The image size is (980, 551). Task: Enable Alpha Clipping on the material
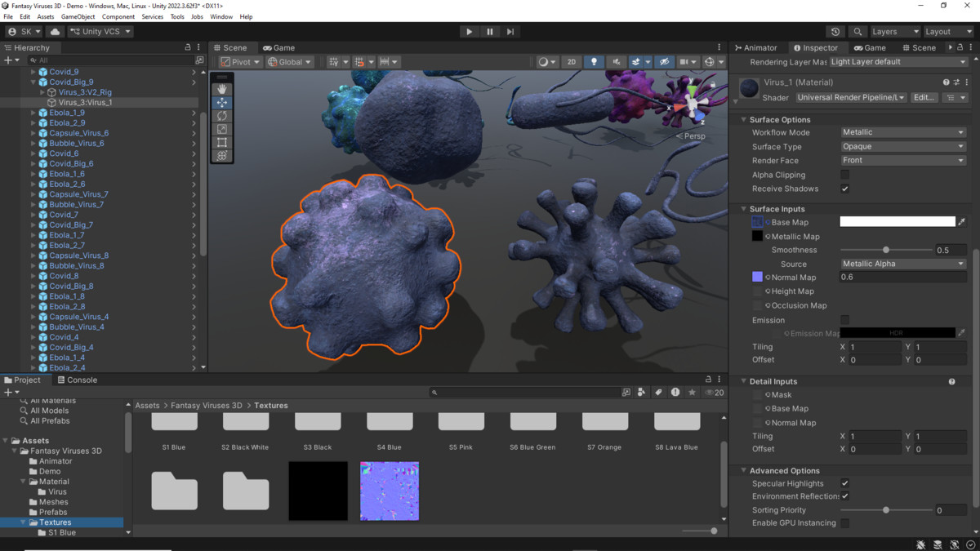(x=847, y=174)
